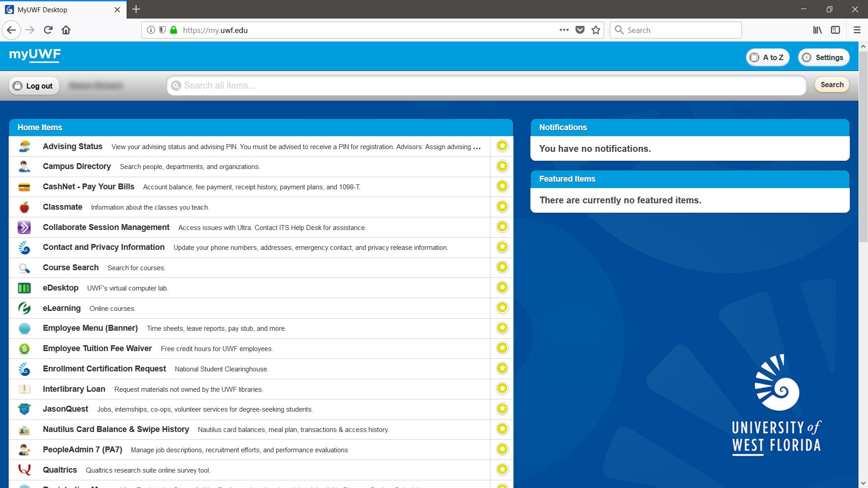This screenshot has height=488, width=868.
Task: Click the Firefox Search box
Action: point(675,30)
